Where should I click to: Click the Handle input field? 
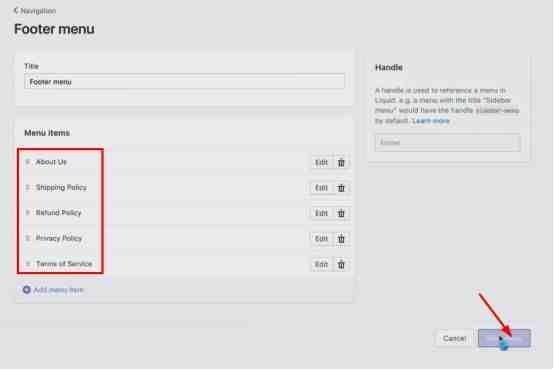448,143
